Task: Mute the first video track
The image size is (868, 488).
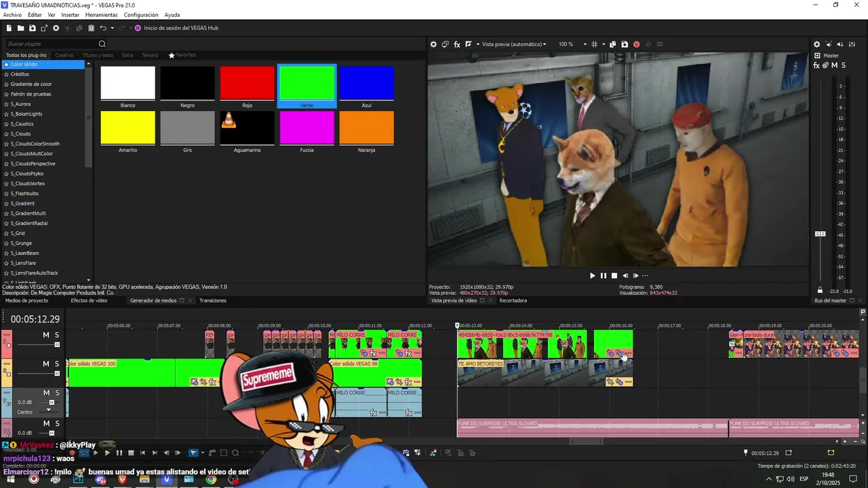Action: (46, 335)
